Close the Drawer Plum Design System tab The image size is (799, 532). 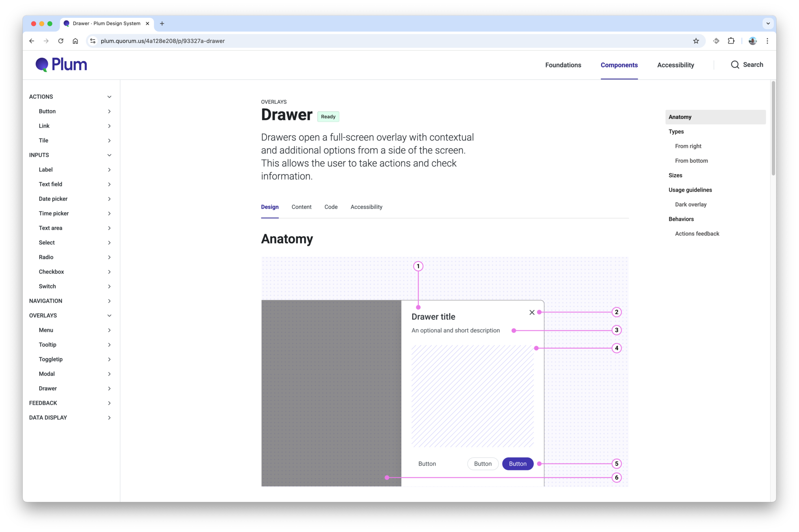147,24
